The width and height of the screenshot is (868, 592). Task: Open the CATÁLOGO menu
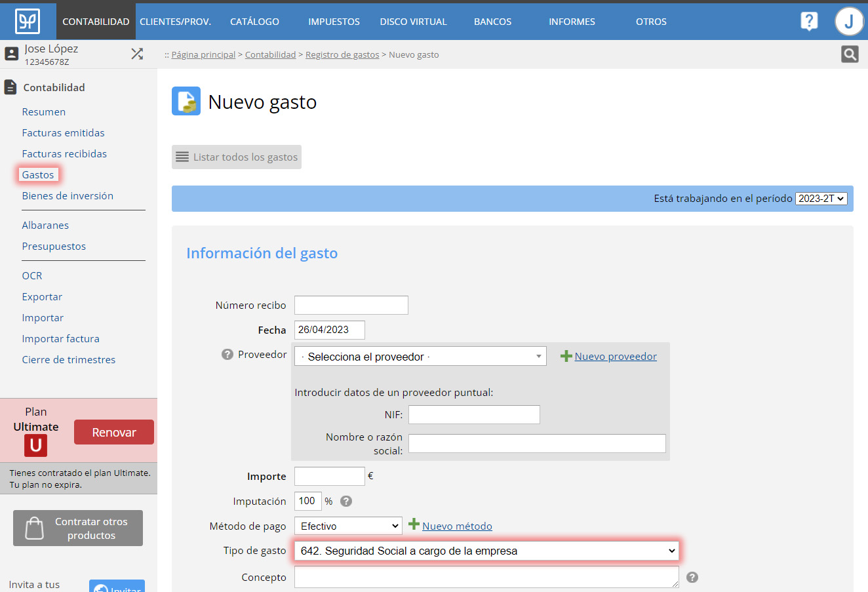(254, 22)
